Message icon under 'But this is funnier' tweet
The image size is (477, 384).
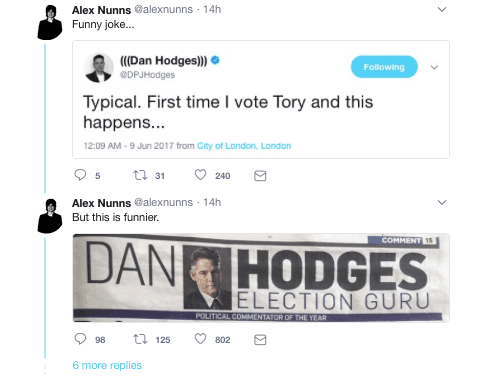(260, 340)
